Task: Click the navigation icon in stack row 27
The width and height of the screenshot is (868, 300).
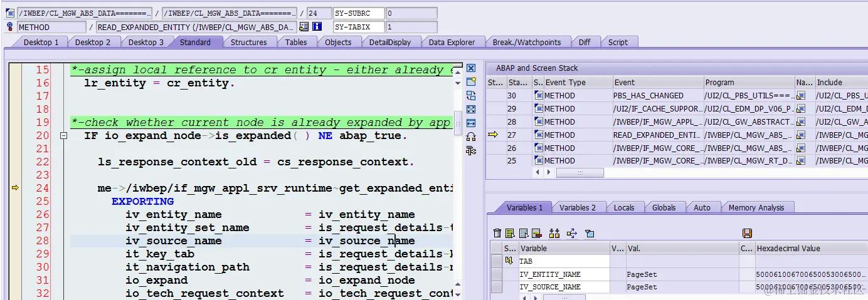Action: tap(801, 135)
